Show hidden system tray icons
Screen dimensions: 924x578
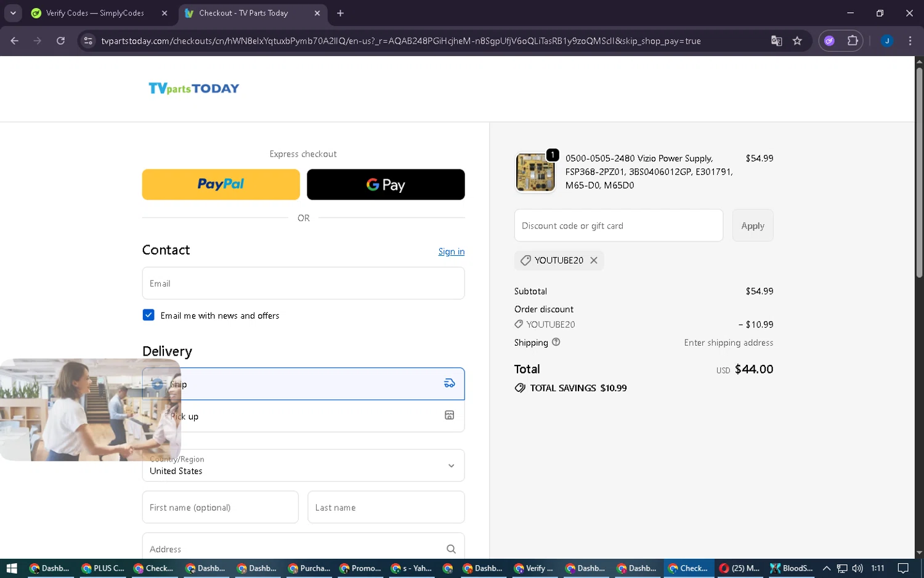827,568
